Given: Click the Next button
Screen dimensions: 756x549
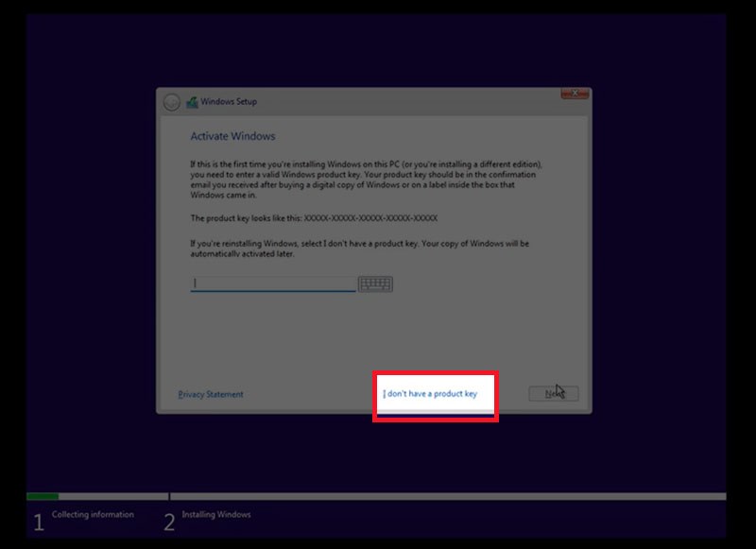Looking at the screenshot, I should (554, 394).
